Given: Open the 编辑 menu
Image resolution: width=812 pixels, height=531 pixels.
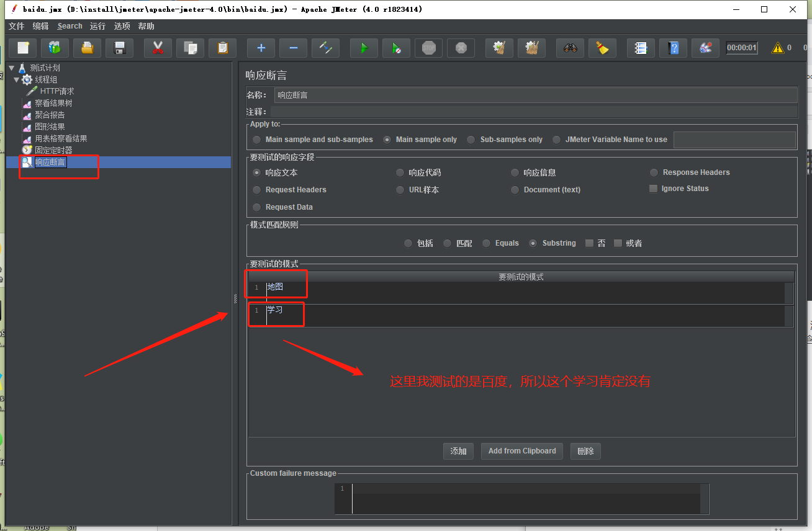Looking at the screenshot, I should pyautogui.click(x=40, y=26).
